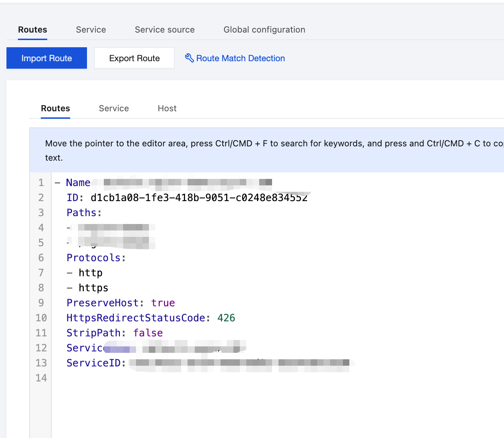Switch to the inner Service sub-tab
This screenshot has height=438, width=504.
pos(114,108)
